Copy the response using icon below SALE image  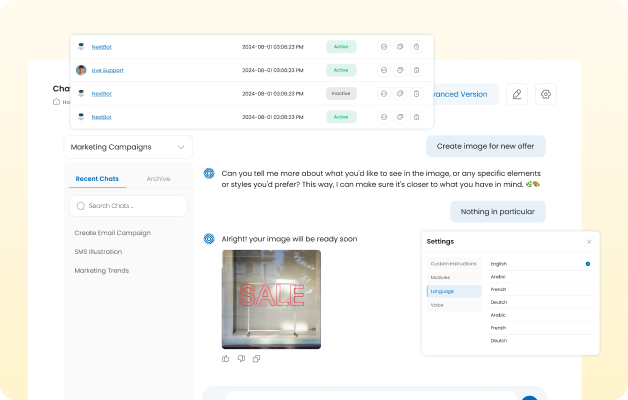point(257,358)
